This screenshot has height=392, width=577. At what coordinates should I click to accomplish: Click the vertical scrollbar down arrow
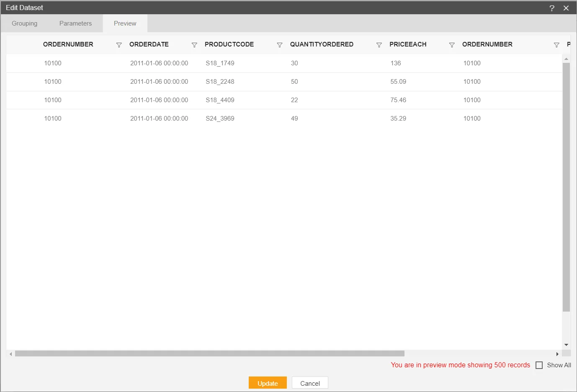tap(566, 345)
